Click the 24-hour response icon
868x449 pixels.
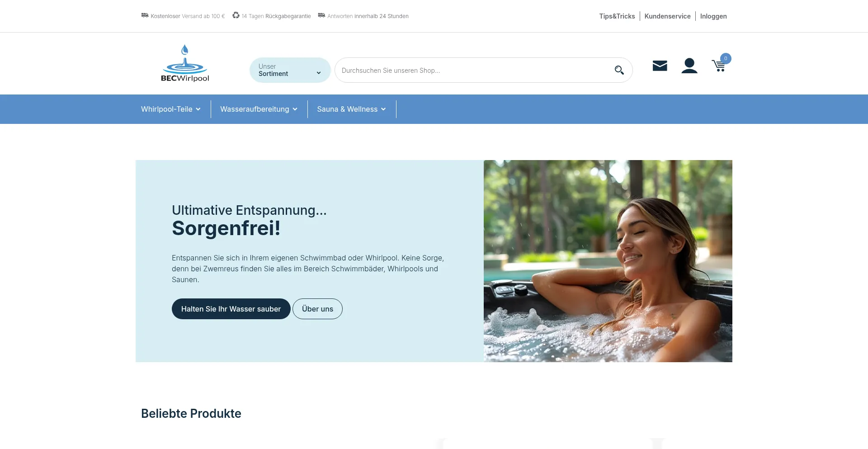pyautogui.click(x=321, y=15)
